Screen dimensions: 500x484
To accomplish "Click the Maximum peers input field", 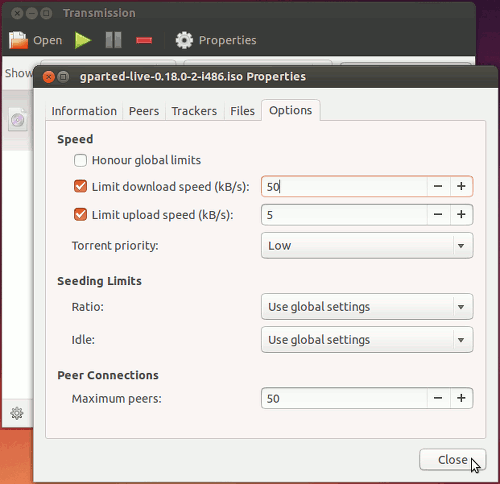I will tap(344, 398).
